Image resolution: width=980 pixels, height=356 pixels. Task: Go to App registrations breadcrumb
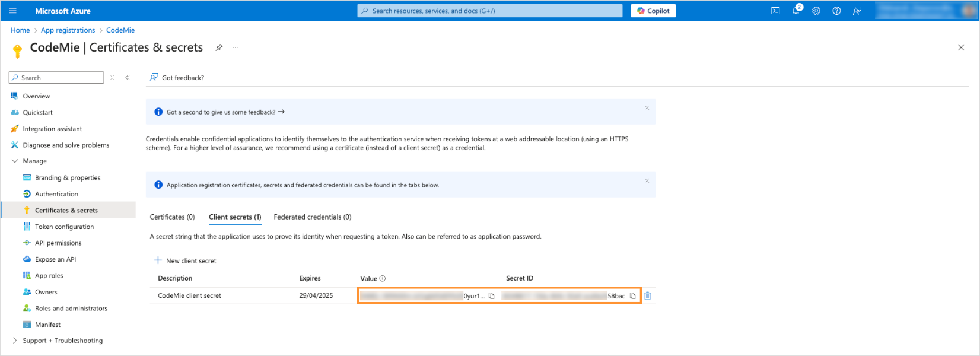(68, 30)
